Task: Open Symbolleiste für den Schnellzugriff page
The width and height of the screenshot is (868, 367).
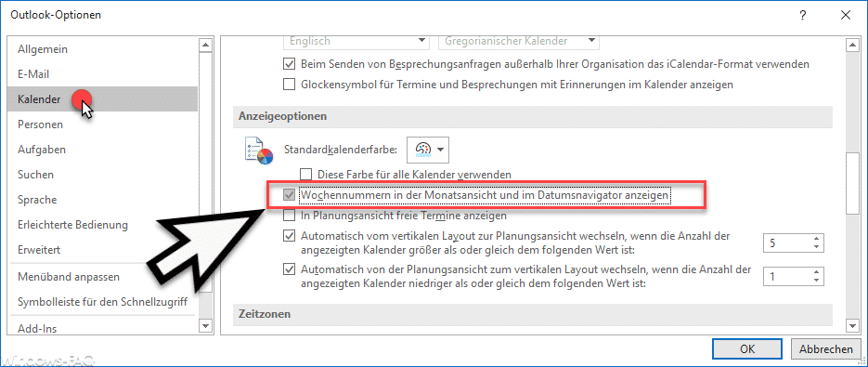Action: pyautogui.click(x=102, y=302)
